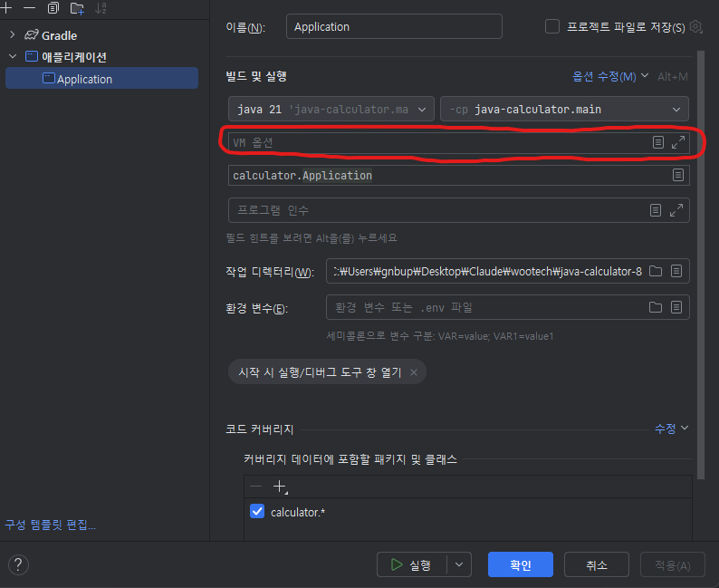Edit 환경 변수 list icon
The width and height of the screenshot is (719, 588).
[x=676, y=307]
